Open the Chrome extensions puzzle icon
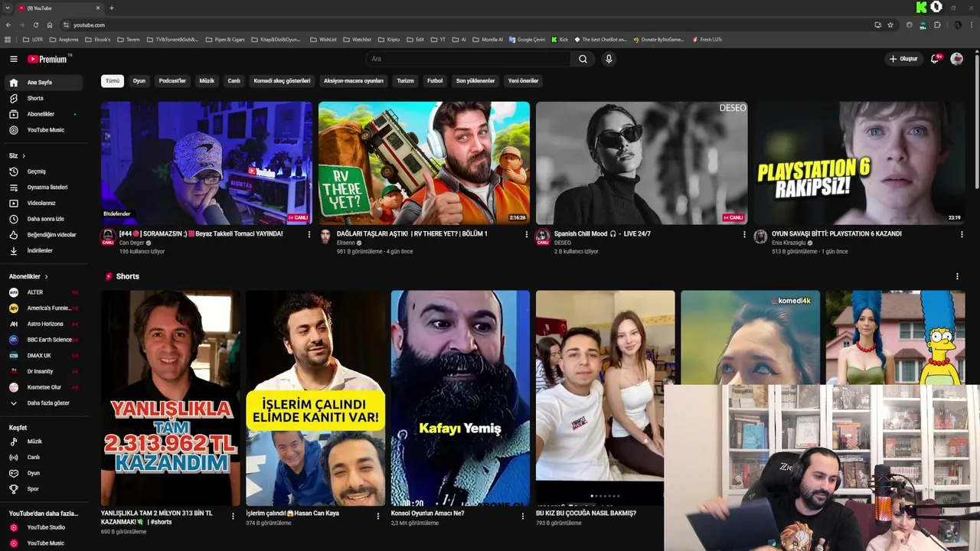Image resolution: width=980 pixels, height=551 pixels. [x=937, y=24]
